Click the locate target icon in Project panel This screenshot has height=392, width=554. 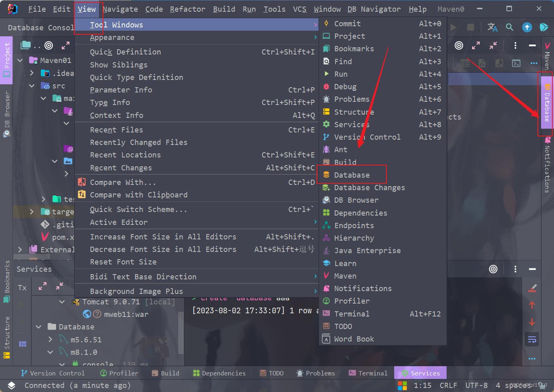(48, 45)
